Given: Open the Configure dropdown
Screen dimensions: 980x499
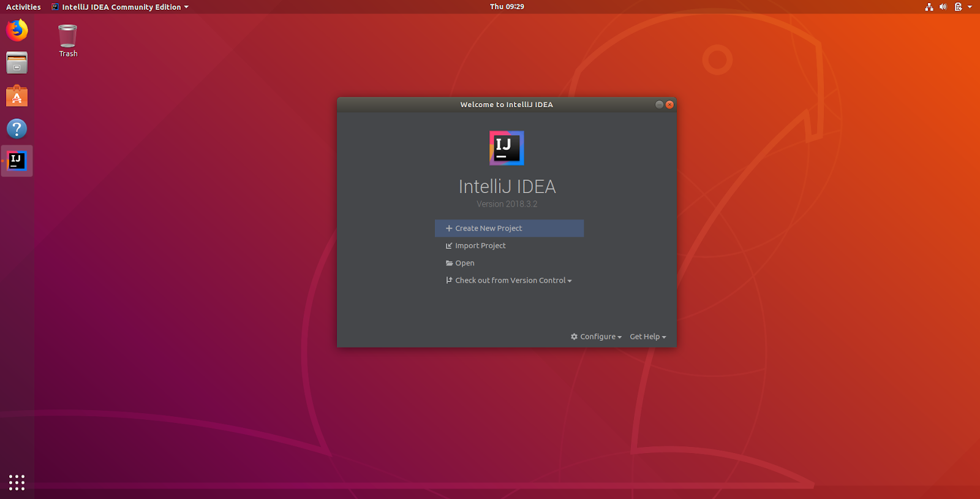Looking at the screenshot, I should (x=596, y=337).
